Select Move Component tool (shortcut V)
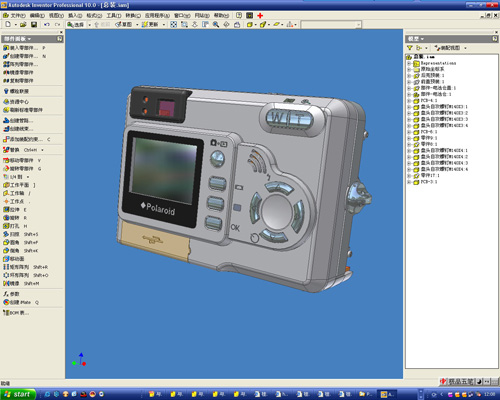Screen dimensions: 500x400 tap(22, 160)
